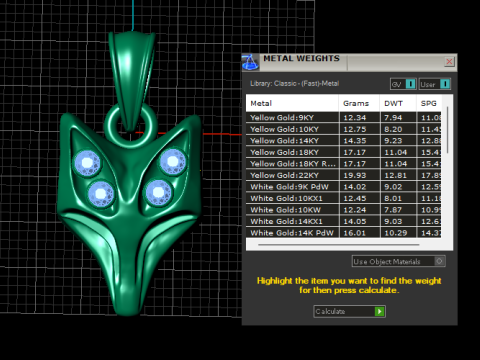Screen dimensions: 480x360
Task: Sort by the Metal column header
Action: [x=292, y=103]
